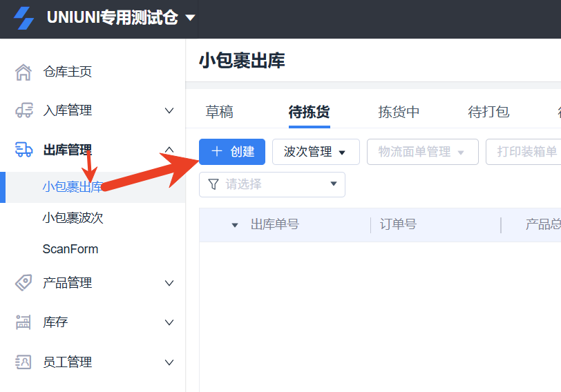Click the funnel filter icon

213,184
